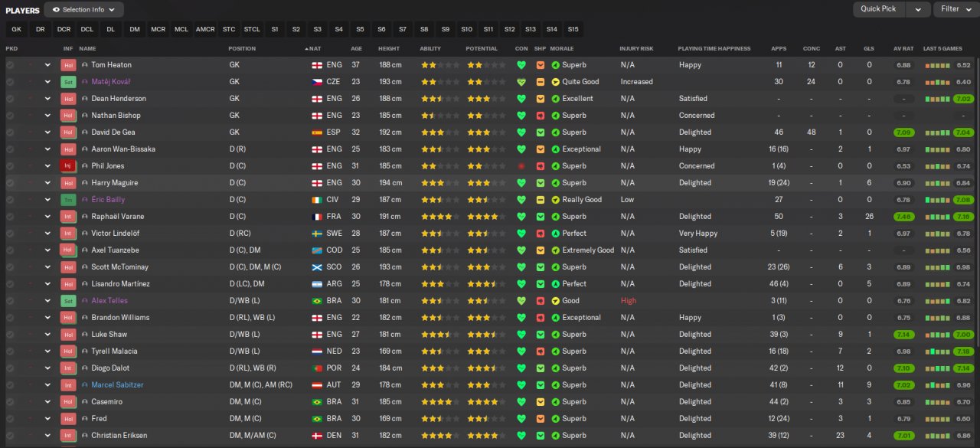Select the DCR position slot tab
980x448 pixels.
click(64, 29)
